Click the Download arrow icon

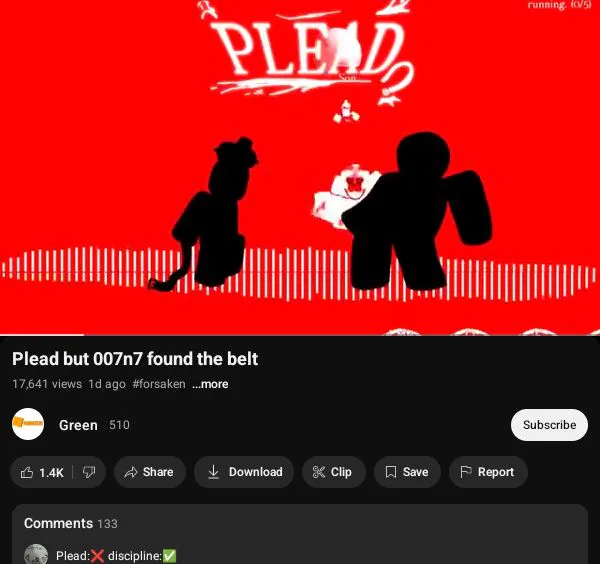(214, 472)
